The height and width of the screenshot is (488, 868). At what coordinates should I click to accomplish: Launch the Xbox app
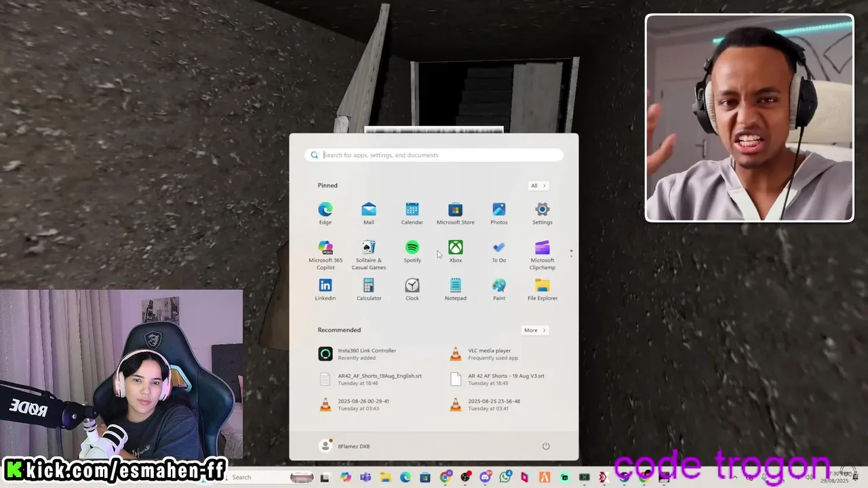(455, 251)
